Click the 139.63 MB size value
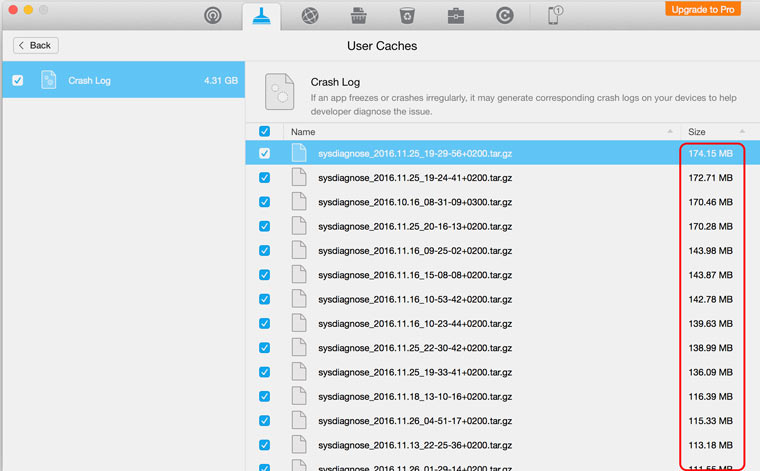Image resolution: width=760 pixels, height=471 pixels. (x=711, y=324)
